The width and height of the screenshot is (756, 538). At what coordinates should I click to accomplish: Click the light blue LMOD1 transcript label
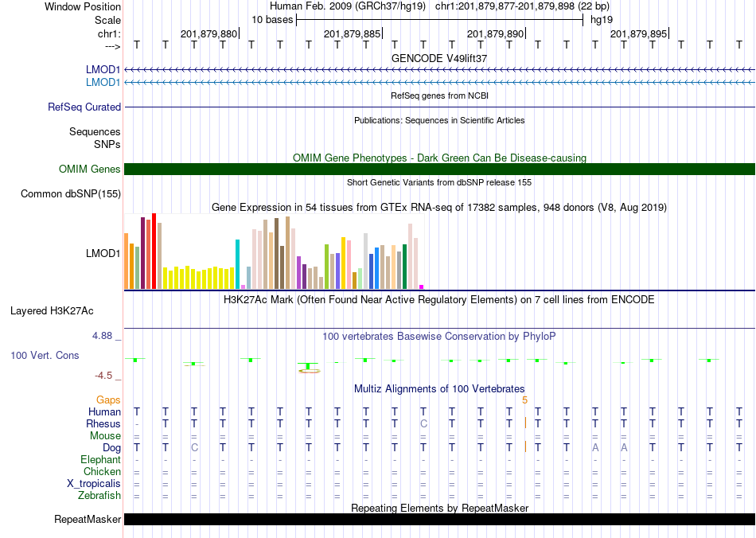(103, 83)
